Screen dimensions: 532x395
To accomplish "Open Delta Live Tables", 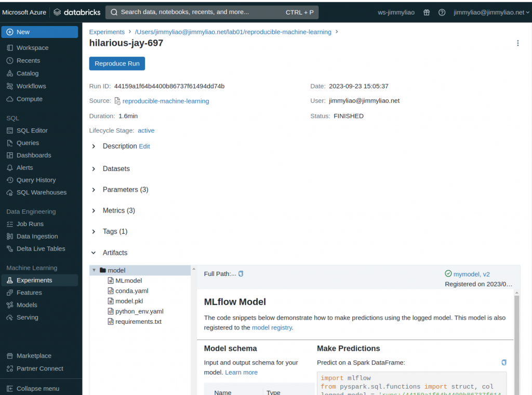I will 41,249.
